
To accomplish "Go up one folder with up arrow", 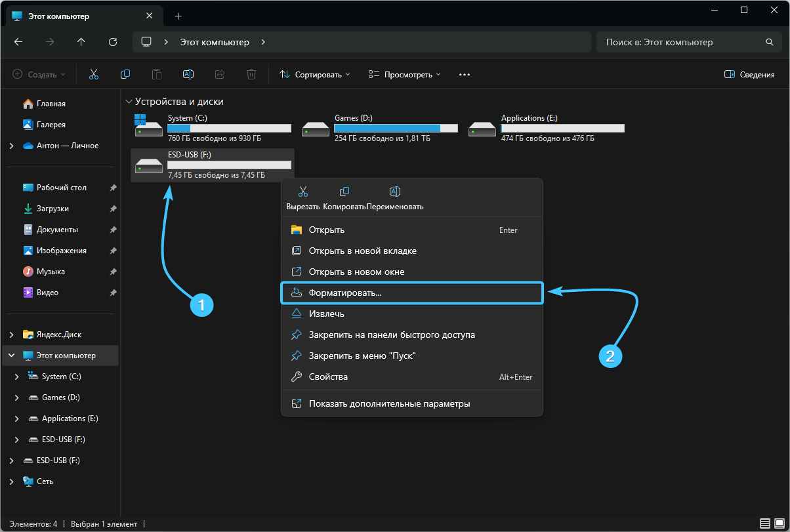I will [81, 42].
